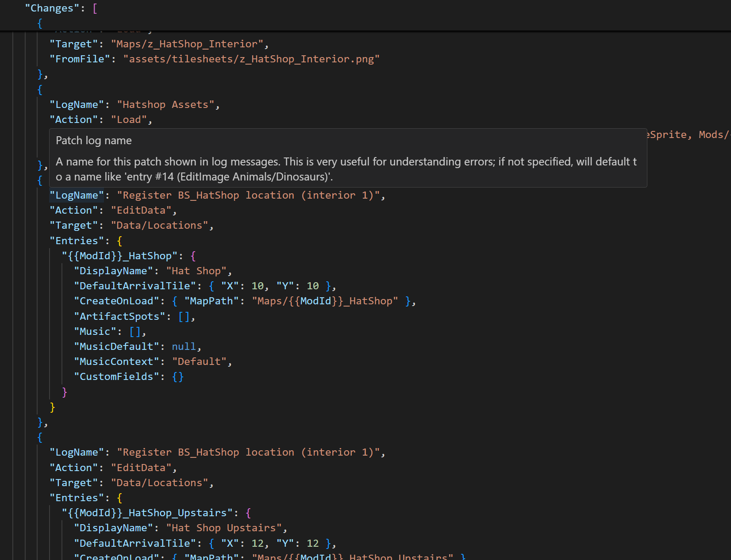Click the highlighted LogName key in the JSON
The image size is (731, 560).
tap(76, 195)
